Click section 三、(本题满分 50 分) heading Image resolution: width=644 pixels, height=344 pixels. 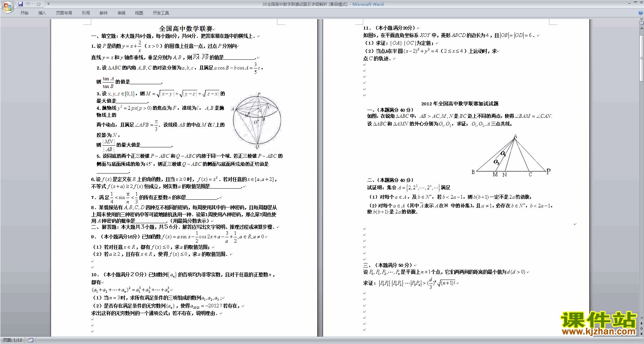[388, 265]
